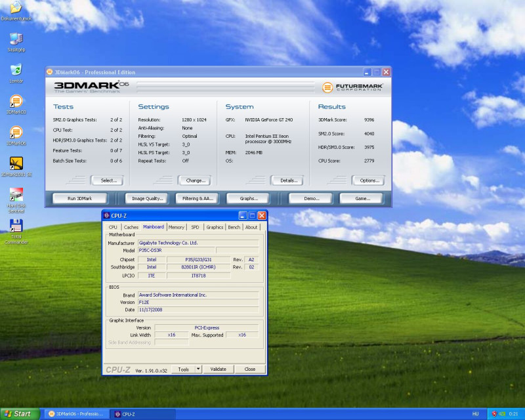The height and width of the screenshot is (420, 525).
Task: Click the Validate button in CPU-Z
Action: [x=218, y=369]
